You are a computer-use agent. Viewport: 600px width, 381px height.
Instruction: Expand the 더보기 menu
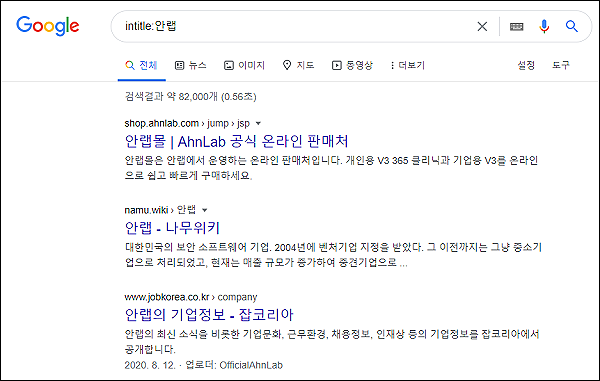click(408, 65)
